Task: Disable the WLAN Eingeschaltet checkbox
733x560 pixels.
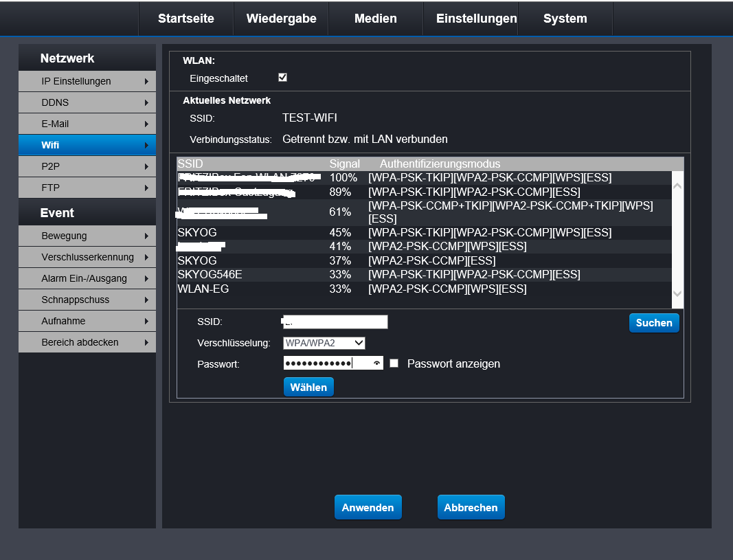Action: pos(282,78)
